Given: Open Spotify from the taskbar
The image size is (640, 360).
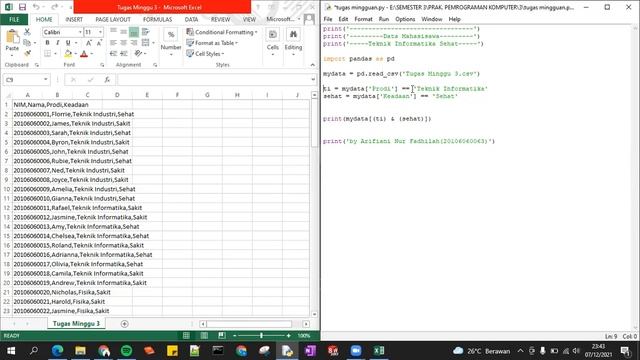Looking at the screenshot, I should (127, 351).
